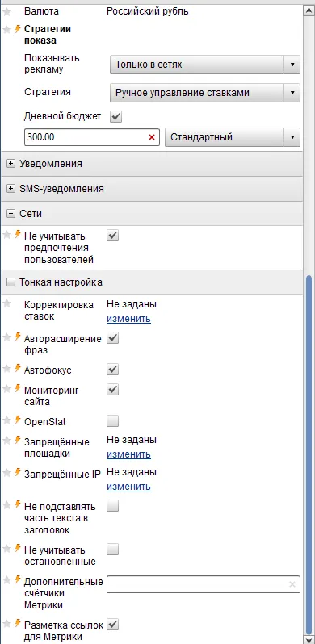Click the lightning icon beside Стратегии показа
Viewport: 315px width, 644px height.
click(x=18, y=29)
